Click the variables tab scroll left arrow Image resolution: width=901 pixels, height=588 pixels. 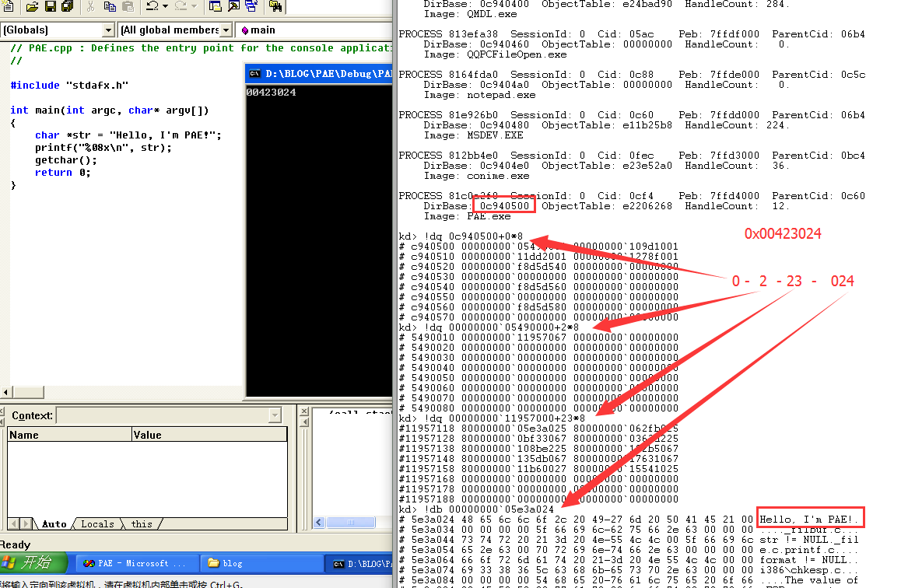click(x=14, y=523)
